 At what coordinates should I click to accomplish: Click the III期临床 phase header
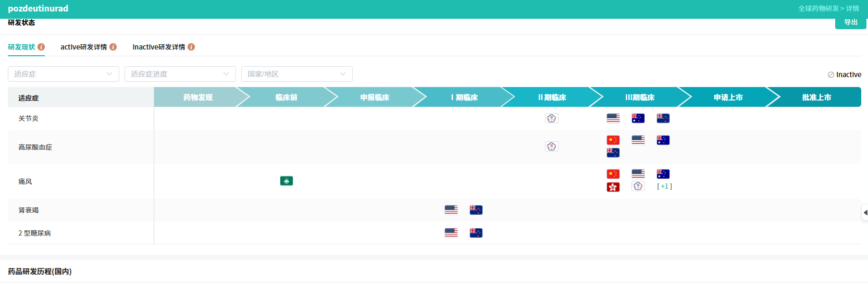click(640, 97)
